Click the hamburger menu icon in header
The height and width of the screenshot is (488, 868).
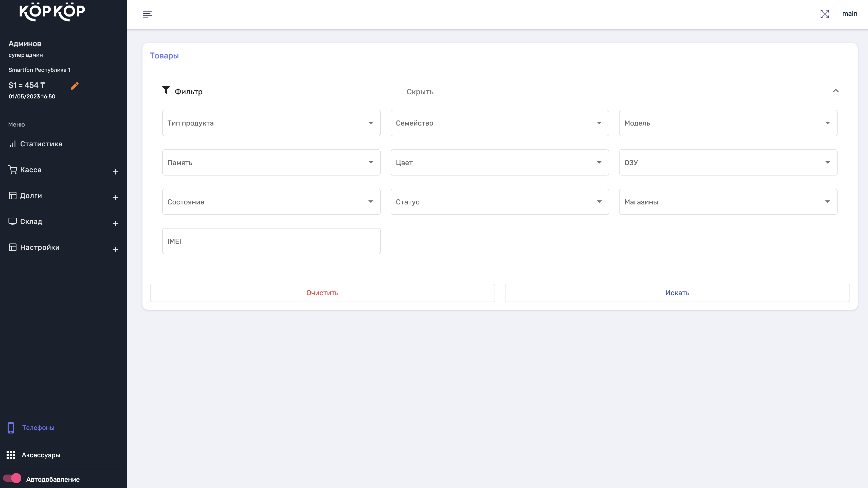pyautogui.click(x=147, y=14)
